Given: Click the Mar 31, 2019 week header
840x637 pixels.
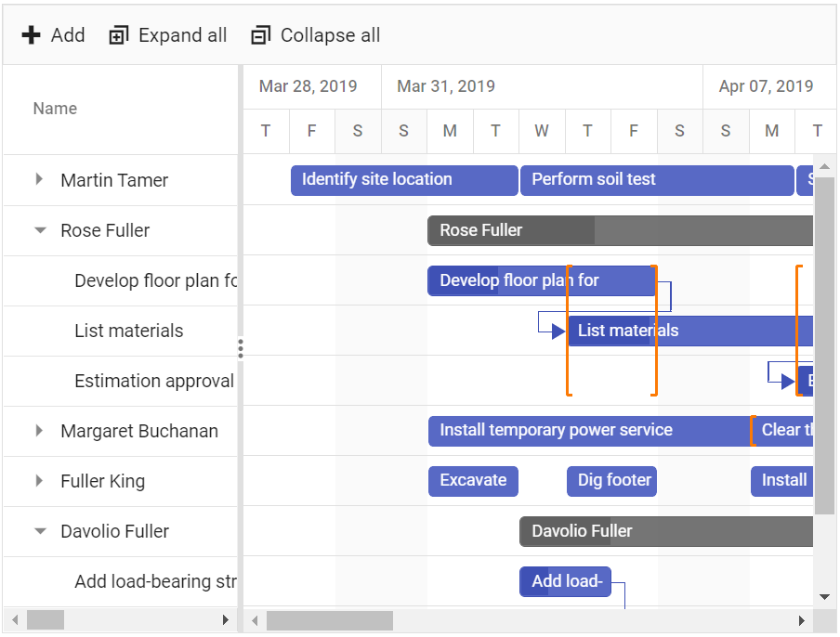Looking at the screenshot, I should click(x=446, y=86).
